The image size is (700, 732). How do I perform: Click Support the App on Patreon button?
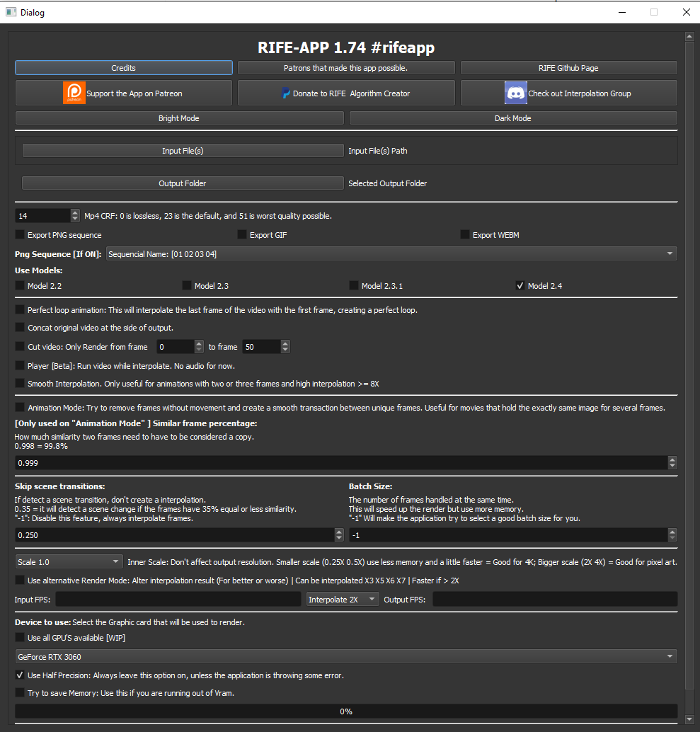(124, 93)
